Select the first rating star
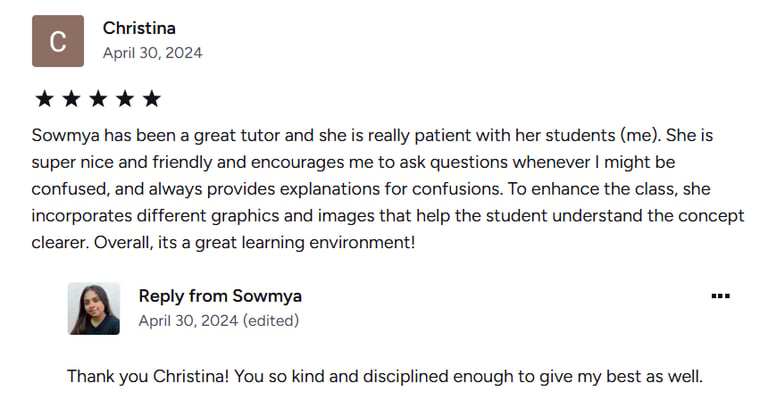 tap(45, 98)
